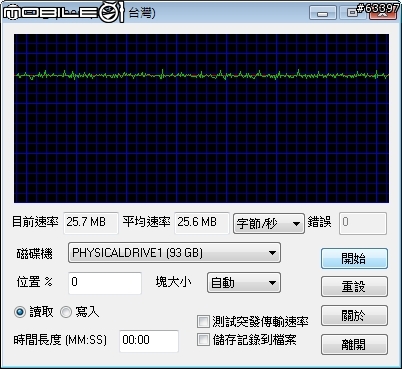402x369 pixels.
Task: Click the 開始 (Start) button
Action: tap(354, 258)
